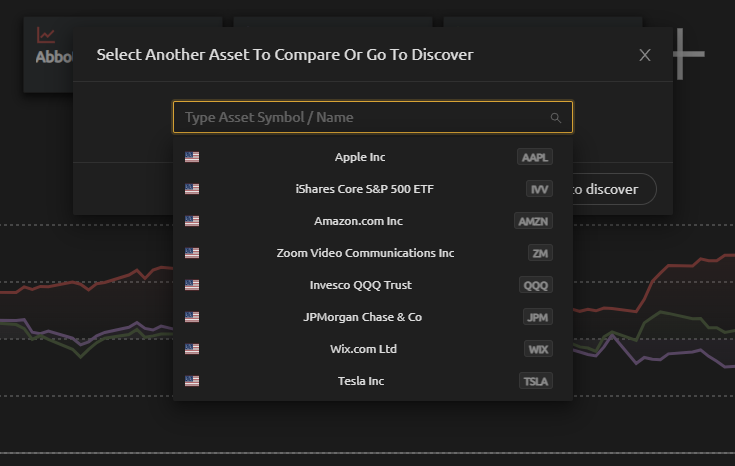Screen dimensions: 735x466
Task: Click the AAPL ticker badge
Action: 535,157
